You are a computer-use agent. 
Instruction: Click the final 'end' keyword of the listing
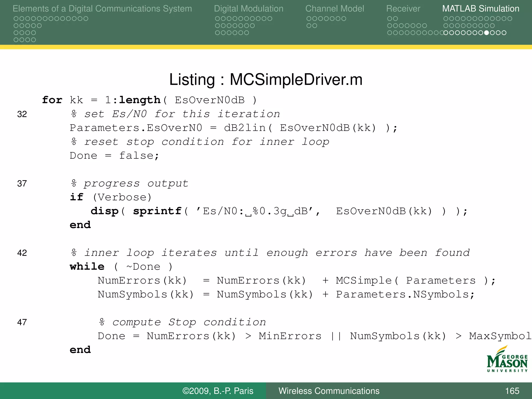80,350
